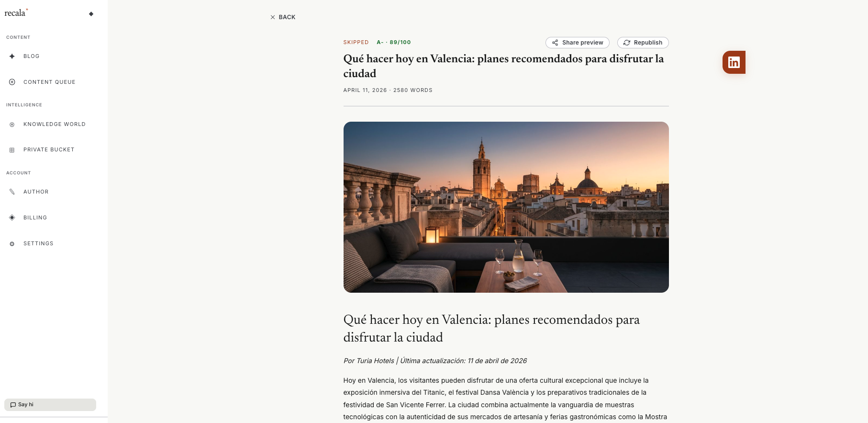Image resolution: width=868 pixels, height=423 pixels.
Task: Click the Content Queue plus-circle icon
Action: 12,82
